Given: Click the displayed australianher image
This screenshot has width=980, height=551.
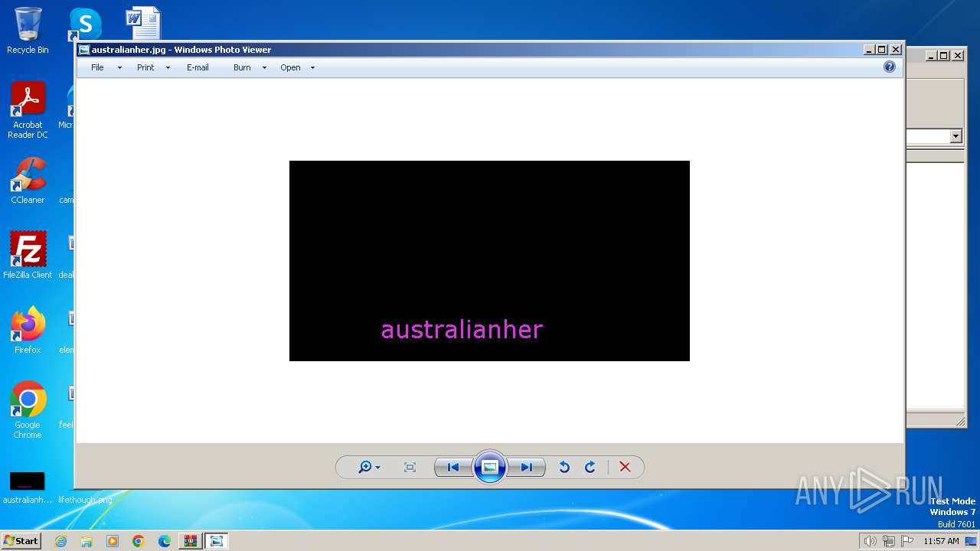Looking at the screenshot, I should 489,261.
